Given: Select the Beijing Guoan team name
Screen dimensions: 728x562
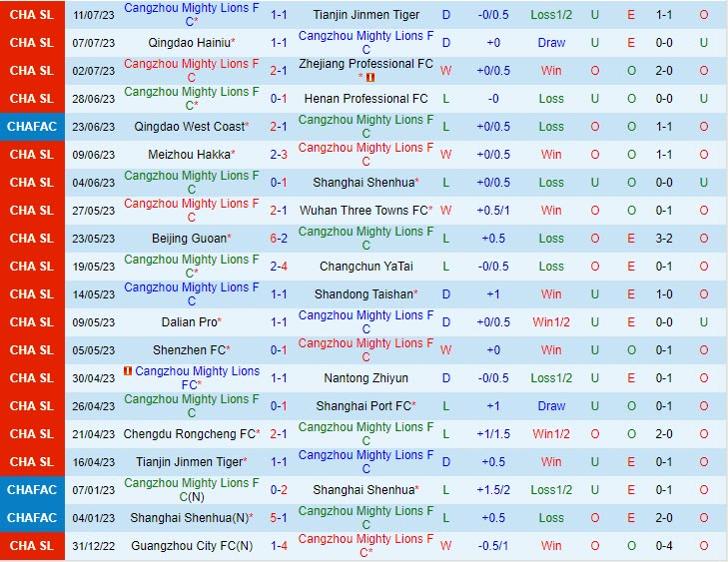Looking at the screenshot, I should pyautogui.click(x=189, y=239).
